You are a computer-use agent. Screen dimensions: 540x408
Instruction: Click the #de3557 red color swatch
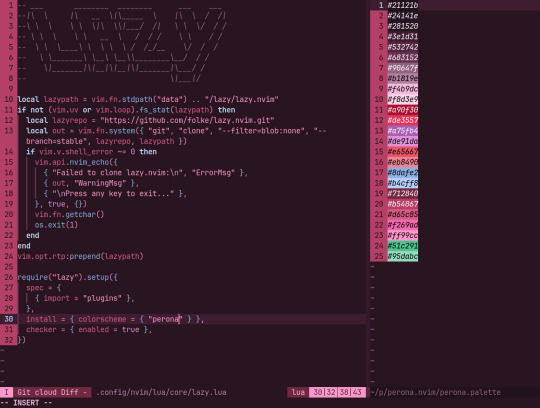tap(403, 120)
